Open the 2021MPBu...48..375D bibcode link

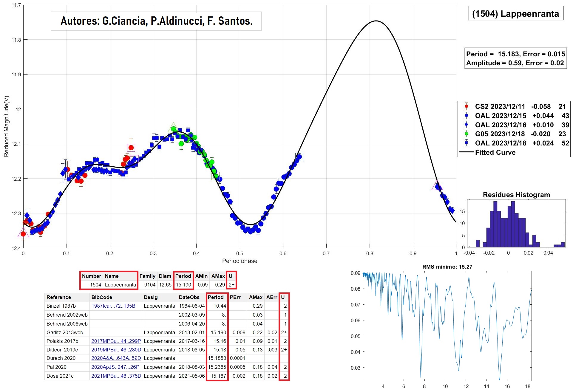coord(116,376)
